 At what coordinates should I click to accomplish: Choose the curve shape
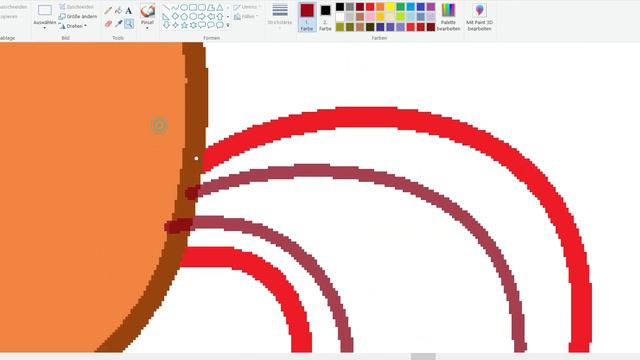(175, 7)
